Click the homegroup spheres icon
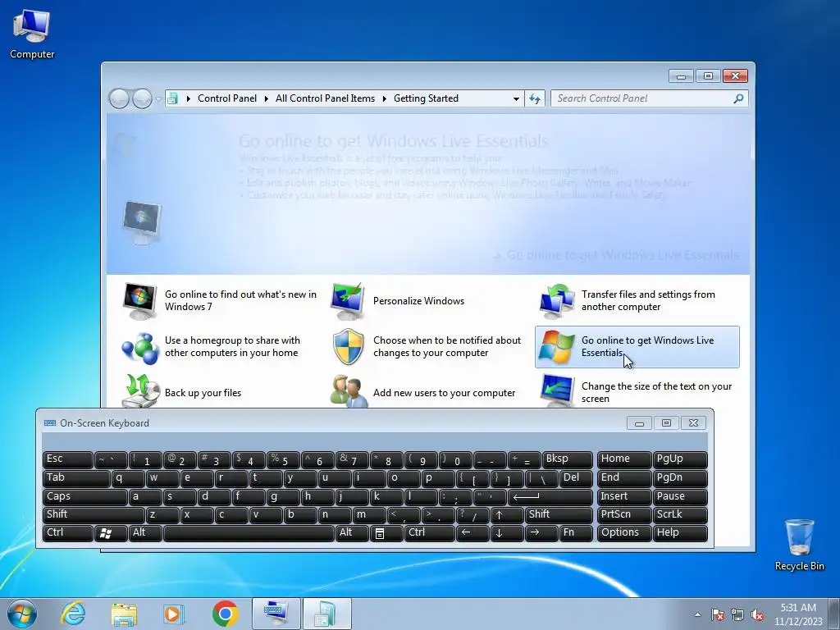 click(x=139, y=348)
